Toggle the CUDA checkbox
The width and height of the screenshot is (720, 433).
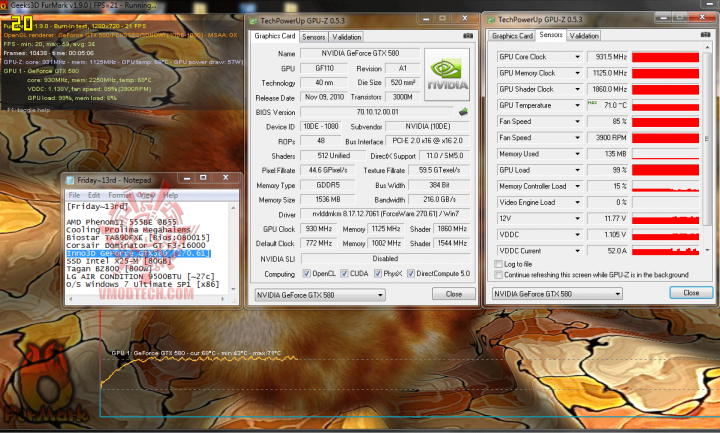(344, 274)
